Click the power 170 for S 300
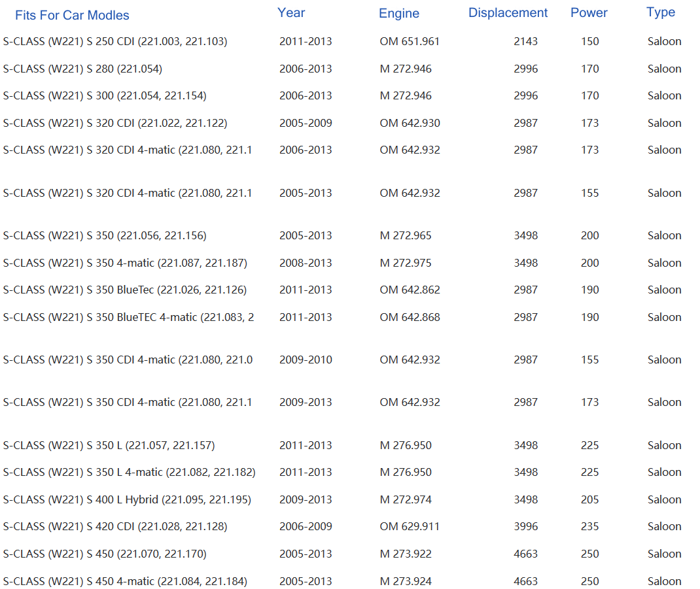 (589, 95)
